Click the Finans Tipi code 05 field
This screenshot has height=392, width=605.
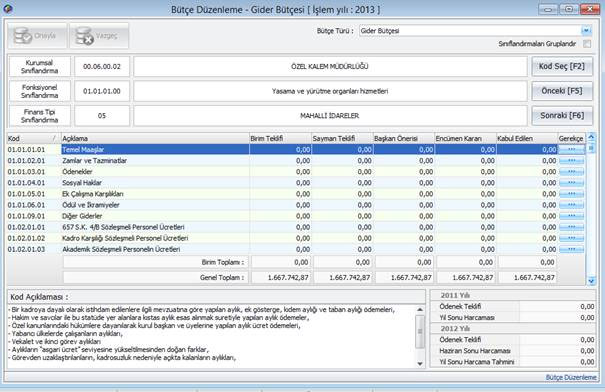(x=102, y=115)
